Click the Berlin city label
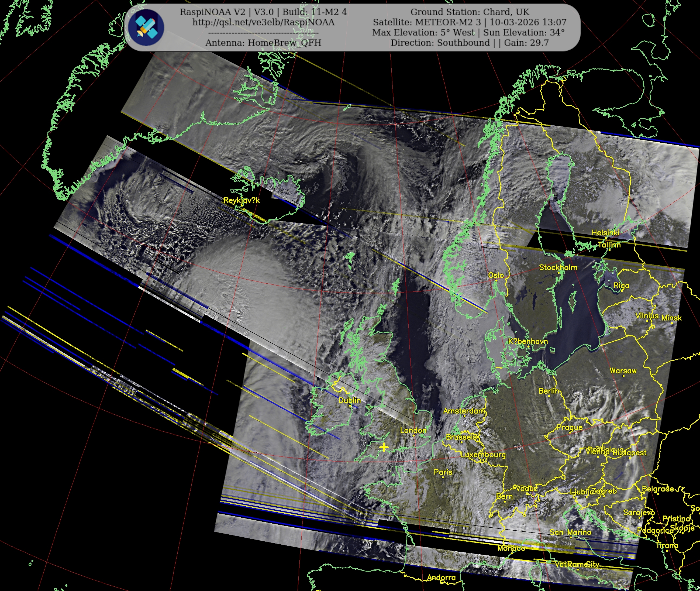700x591 pixels. [x=549, y=391]
